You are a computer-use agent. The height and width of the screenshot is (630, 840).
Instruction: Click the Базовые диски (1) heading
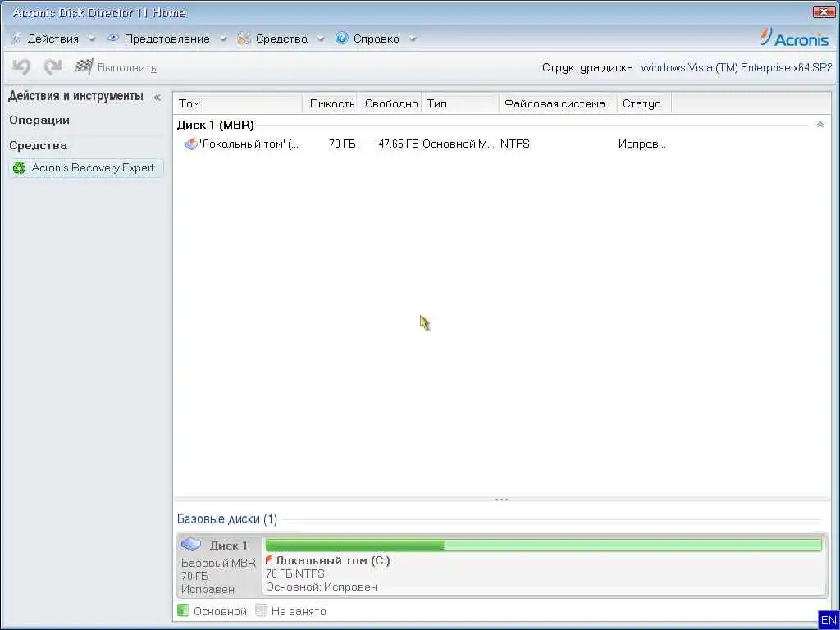pyautogui.click(x=227, y=518)
